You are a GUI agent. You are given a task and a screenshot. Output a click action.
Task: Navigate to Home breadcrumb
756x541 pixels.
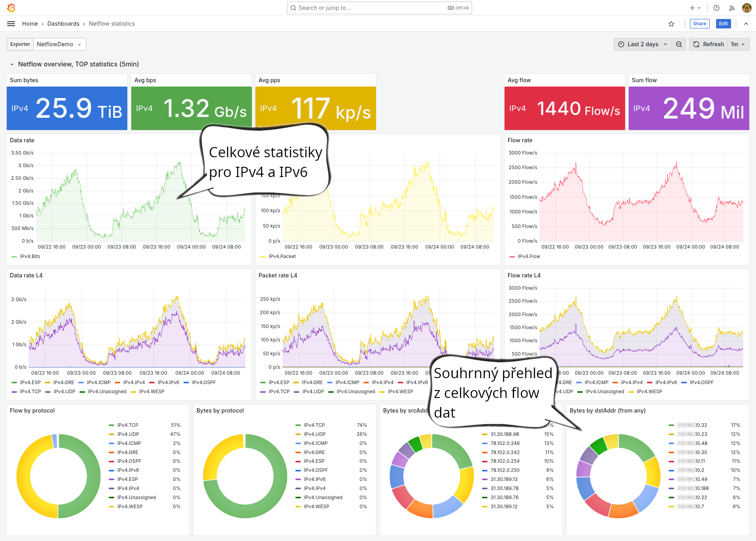[x=30, y=24]
